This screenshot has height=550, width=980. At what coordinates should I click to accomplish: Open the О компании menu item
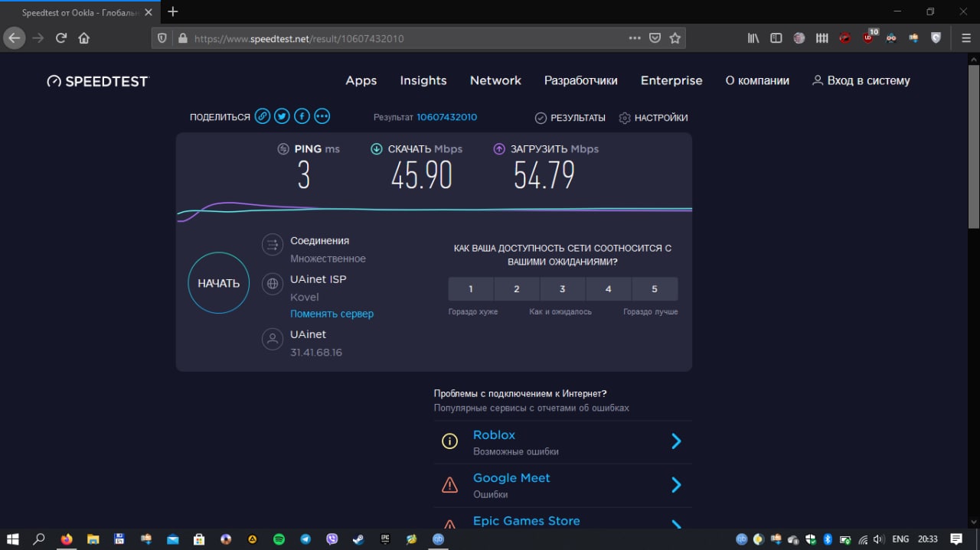(x=757, y=80)
